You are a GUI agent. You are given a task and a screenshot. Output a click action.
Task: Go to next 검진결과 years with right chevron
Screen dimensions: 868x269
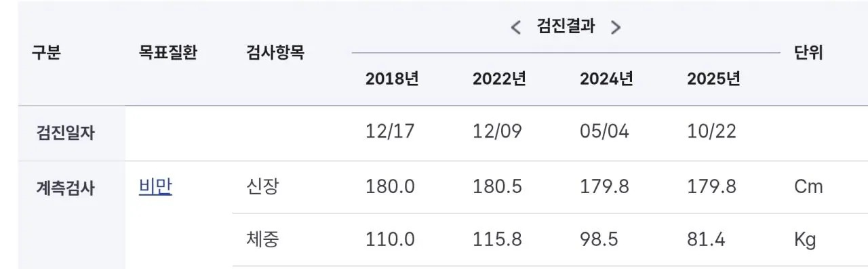[x=616, y=28]
